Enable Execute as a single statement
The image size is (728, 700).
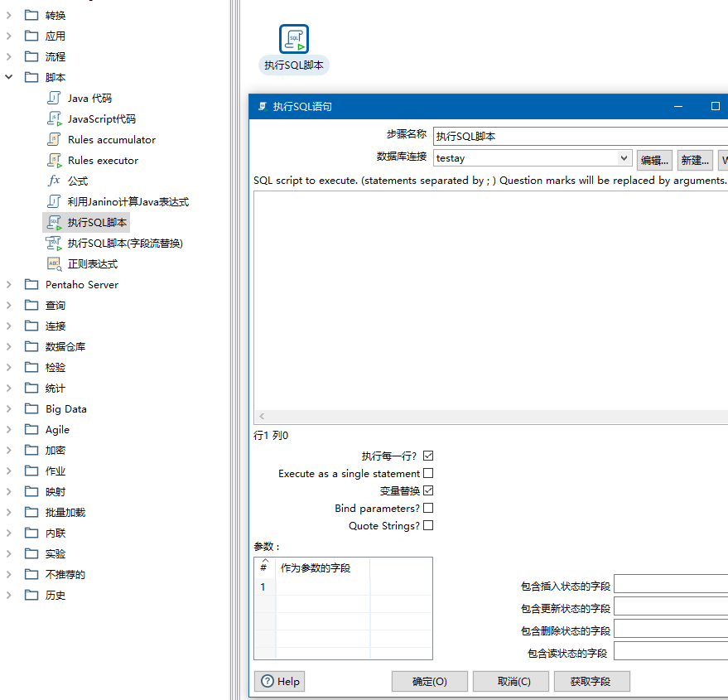(428, 473)
